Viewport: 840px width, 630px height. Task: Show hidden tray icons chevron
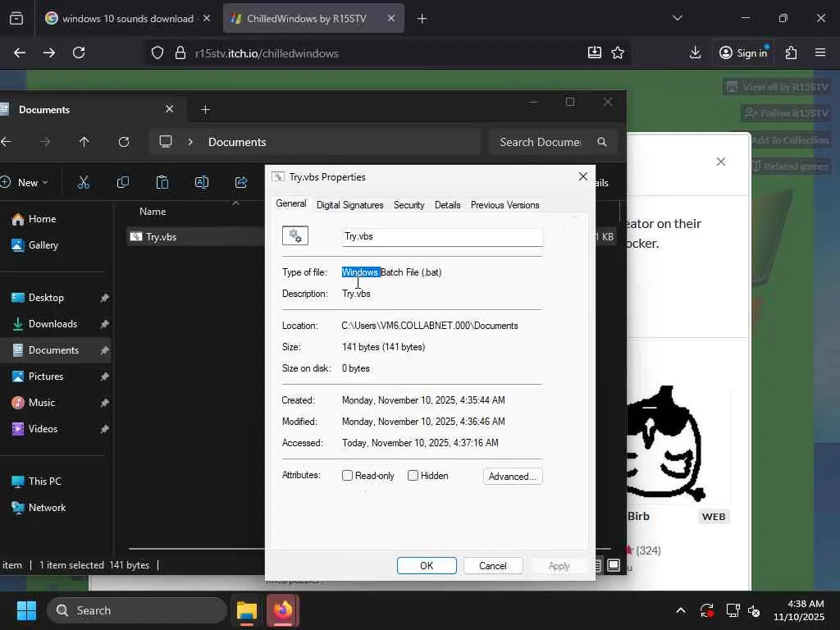(x=680, y=610)
